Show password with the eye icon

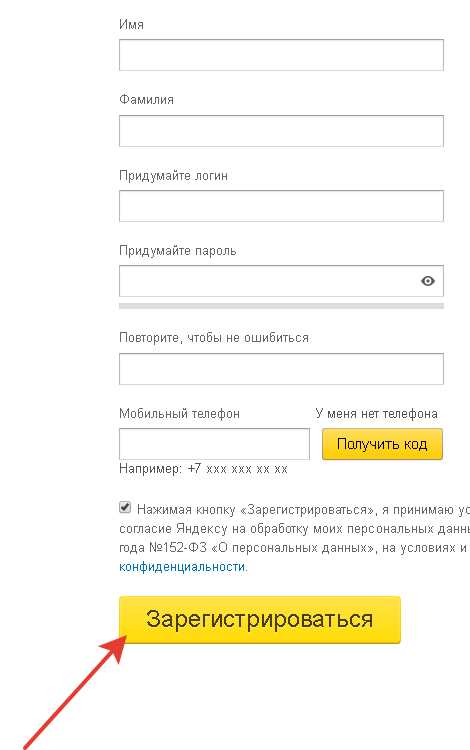pos(427,281)
